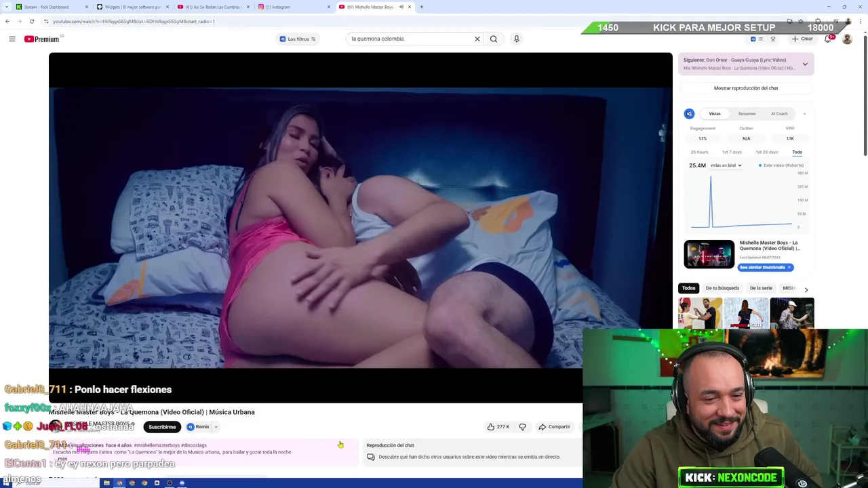The height and width of the screenshot is (488, 868).
Task: Open the notifications bell
Action: (828, 39)
